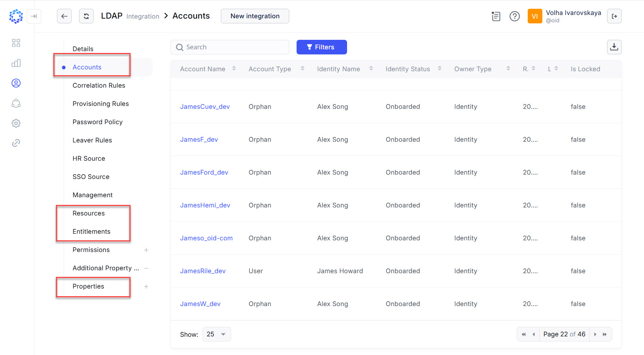Collapse the Additional Property section
The image size is (644, 355).
(146, 268)
